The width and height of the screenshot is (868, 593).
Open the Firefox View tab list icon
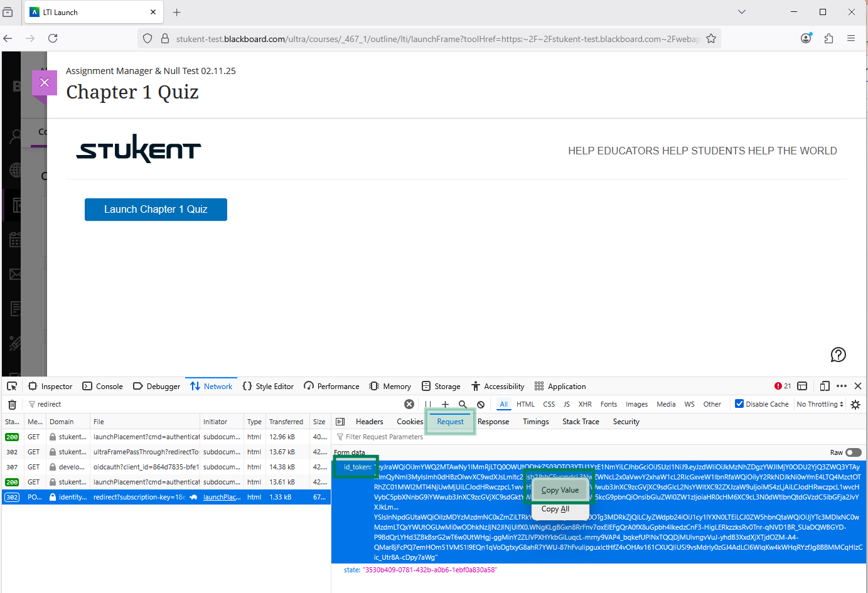click(x=8, y=12)
